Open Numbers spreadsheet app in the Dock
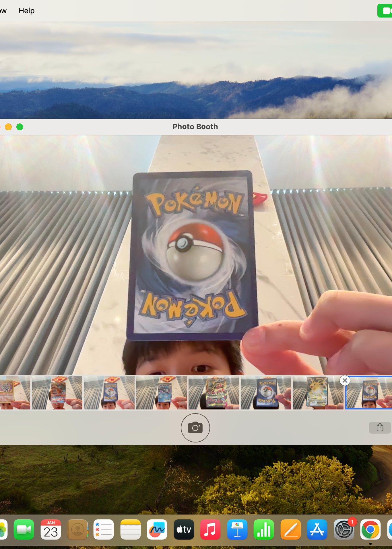The width and height of the screenshot is (392, 549). 264,530
